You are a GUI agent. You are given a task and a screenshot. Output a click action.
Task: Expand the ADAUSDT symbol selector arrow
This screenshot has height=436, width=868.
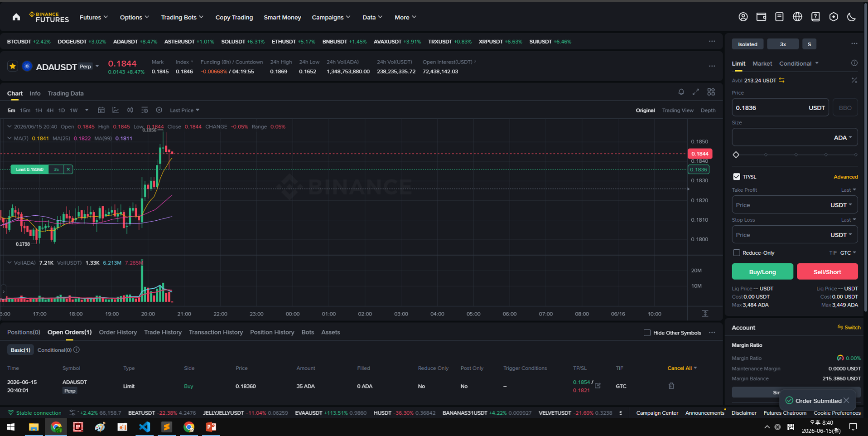point(97,66)
